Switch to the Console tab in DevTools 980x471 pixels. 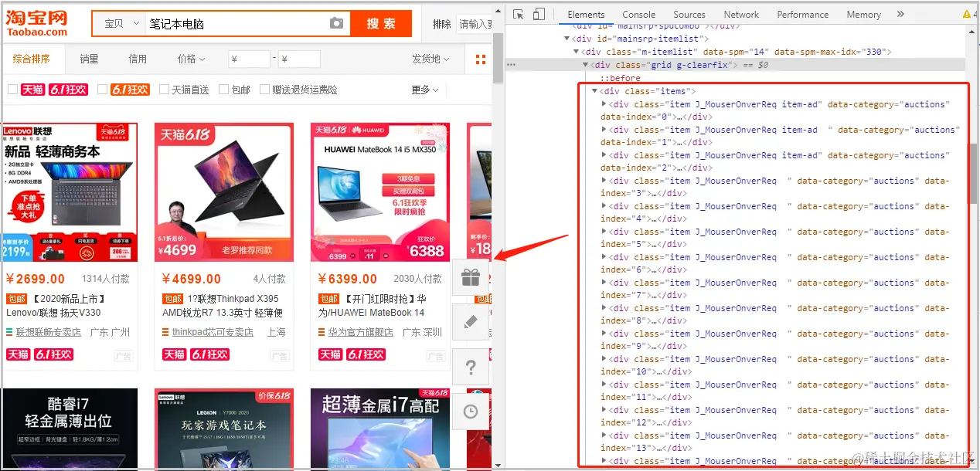(x=638, y=14)
